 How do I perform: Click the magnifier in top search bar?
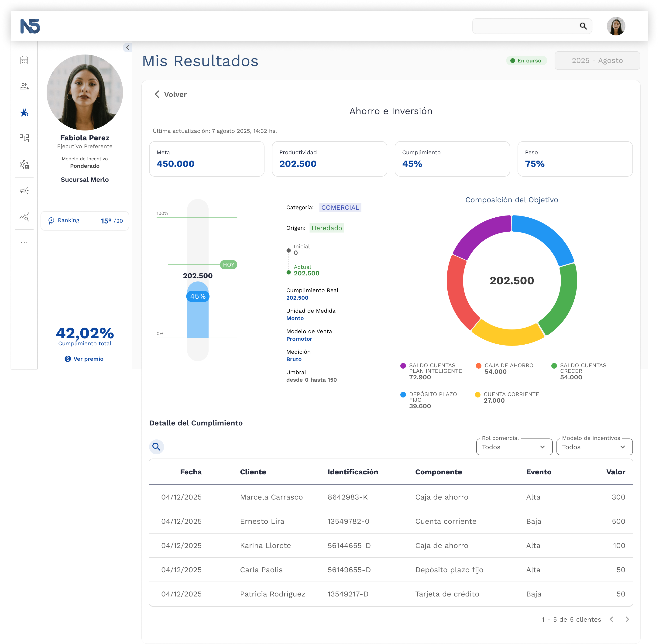click(583, 26)
